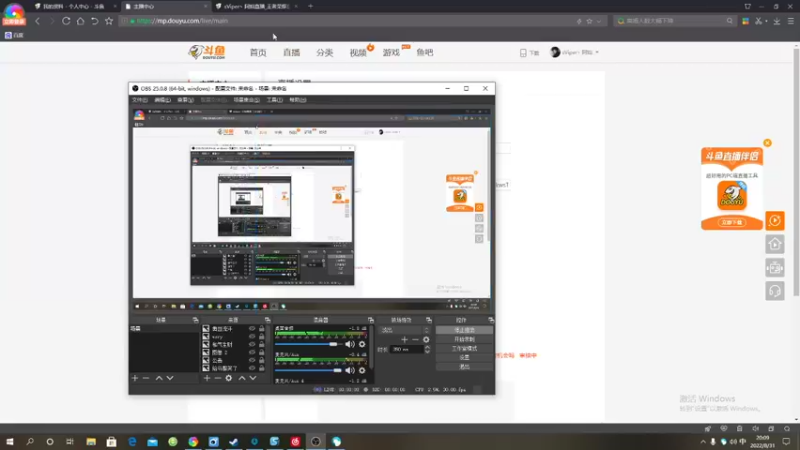Pop out the 混音器 panel with its float icon
Viewport: 800px width, 450px height.
[x=371, y=320]
